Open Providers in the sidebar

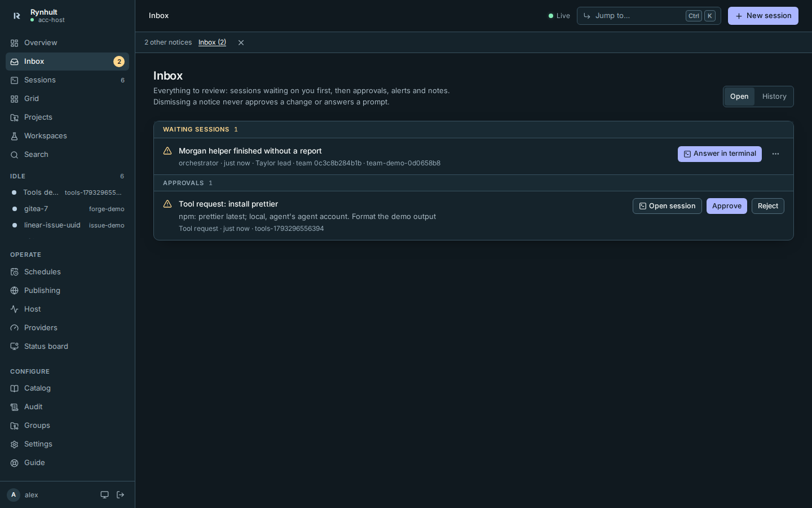tap(67, 328)
